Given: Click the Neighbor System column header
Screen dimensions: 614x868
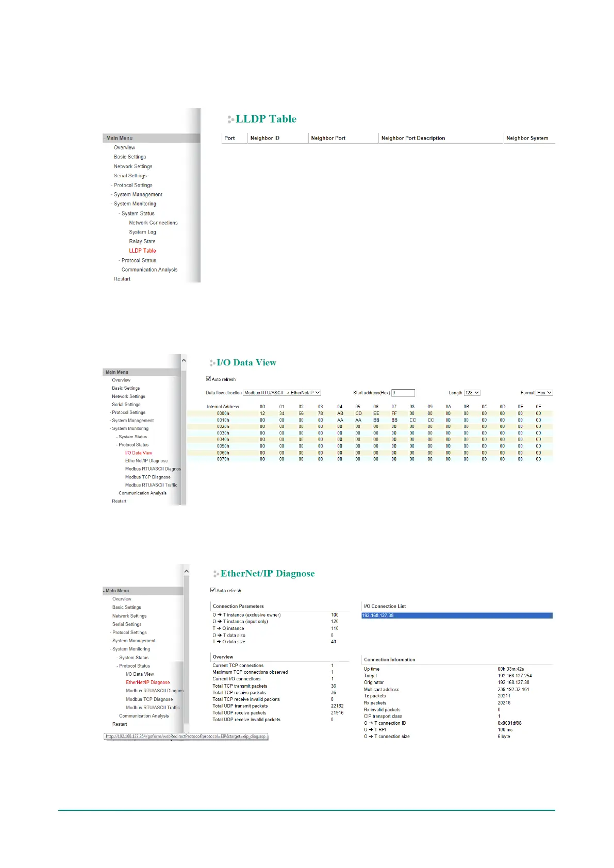Looking at the screenshot, I should [x=527, y=138].
